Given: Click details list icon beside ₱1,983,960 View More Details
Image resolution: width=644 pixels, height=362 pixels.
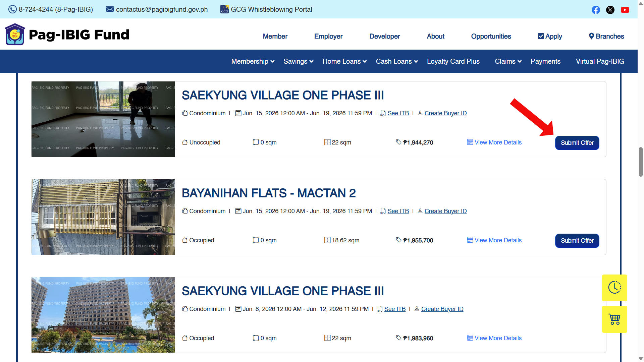Looking at the screenshot, I should pos(470,338).
